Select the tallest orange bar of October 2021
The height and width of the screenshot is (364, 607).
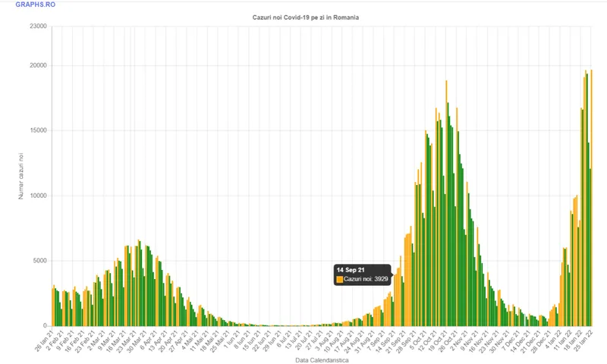point(446,203)
